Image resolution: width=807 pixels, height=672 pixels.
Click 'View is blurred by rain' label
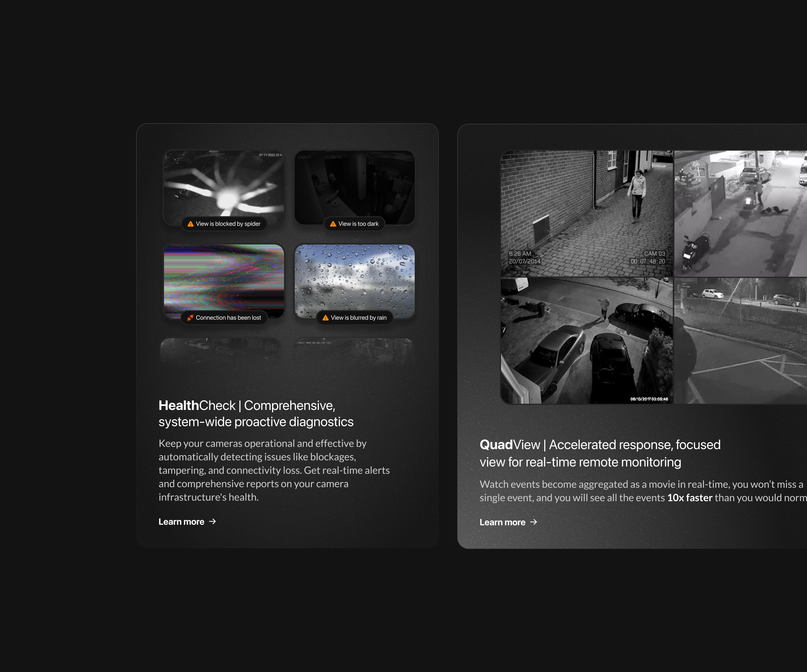(359, 318)
